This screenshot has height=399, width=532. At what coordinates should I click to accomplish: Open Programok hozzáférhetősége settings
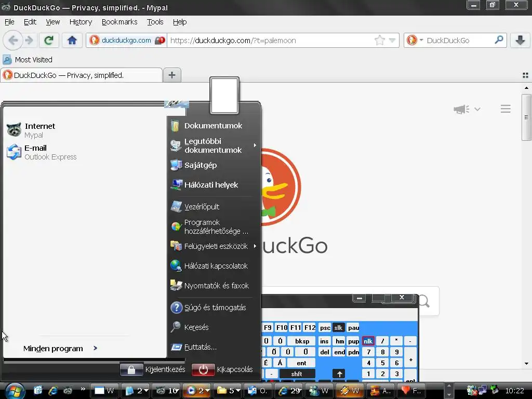click(210, 227)
